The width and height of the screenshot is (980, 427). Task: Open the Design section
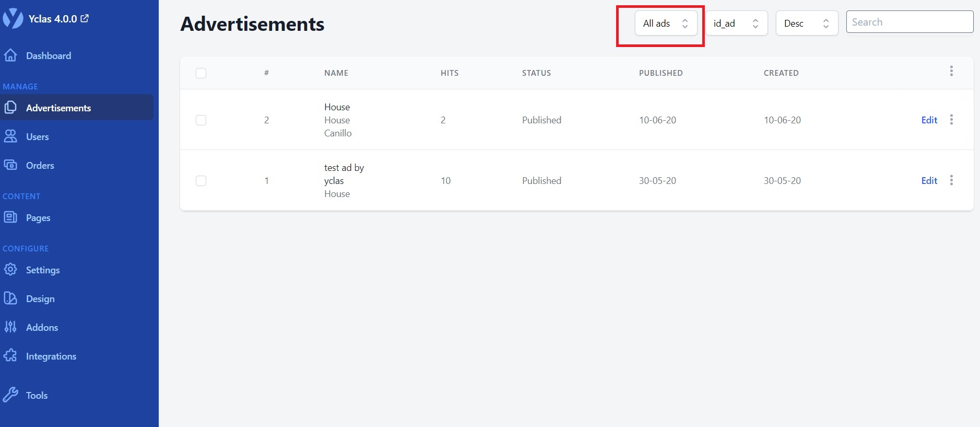coord(40,299)
